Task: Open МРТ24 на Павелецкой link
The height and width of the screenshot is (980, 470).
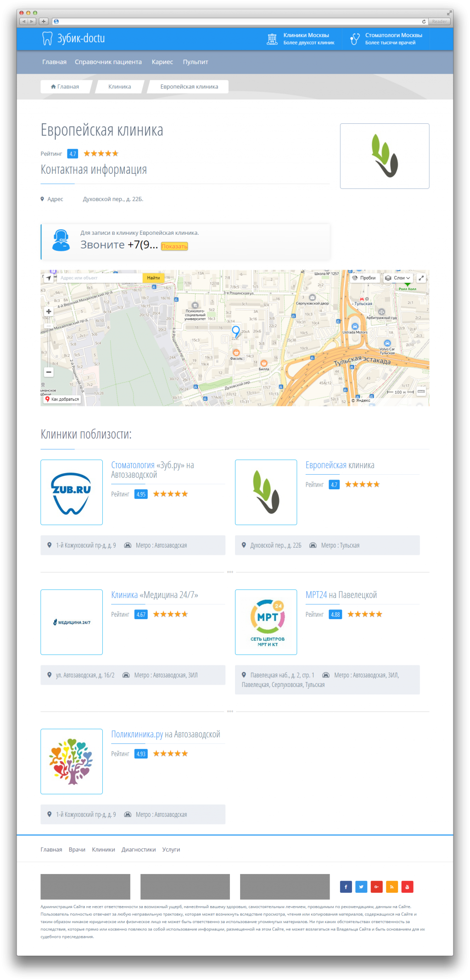Action: (341, 595)
